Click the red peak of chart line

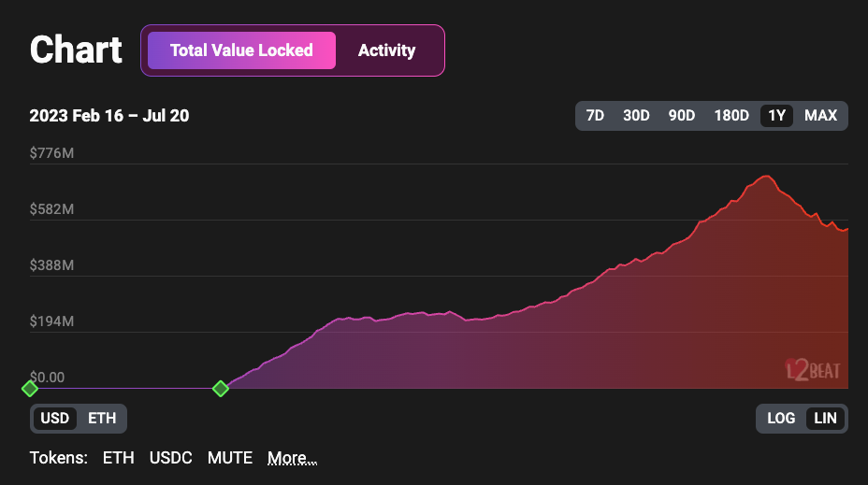tap(767, 176)
